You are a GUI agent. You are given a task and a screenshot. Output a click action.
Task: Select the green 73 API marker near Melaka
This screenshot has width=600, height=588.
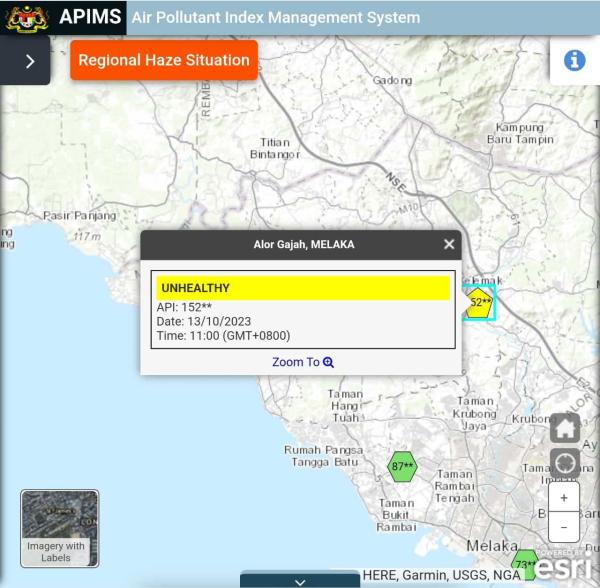(x=524, y=565)
